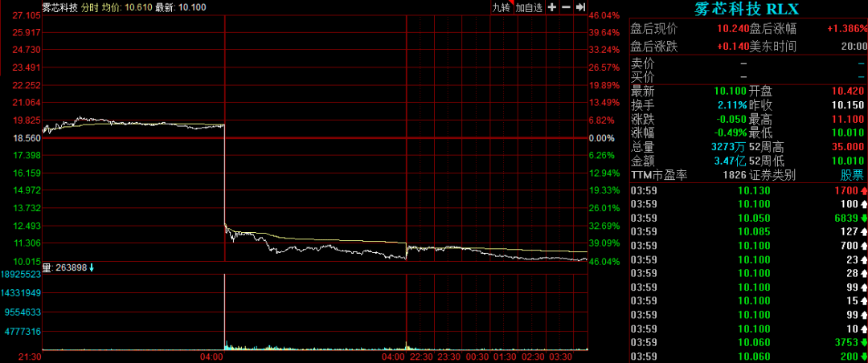Click the 04:00 time marker on the axis

[x=211, y=356]
